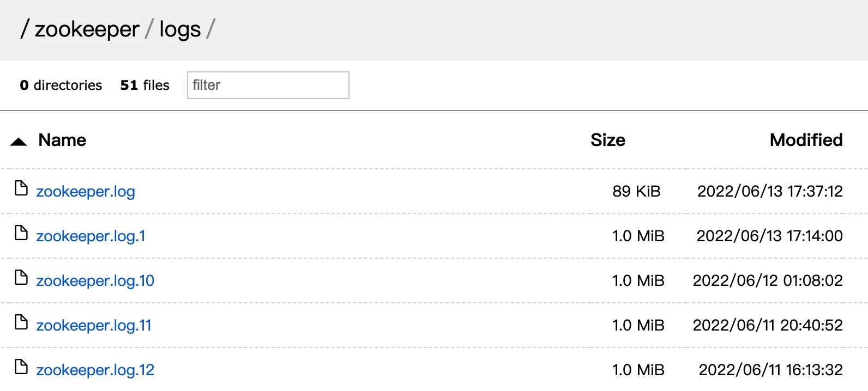Sort listing by Modified date column
The height and width of the screenshot is (391, 868).
coord(806,140)
